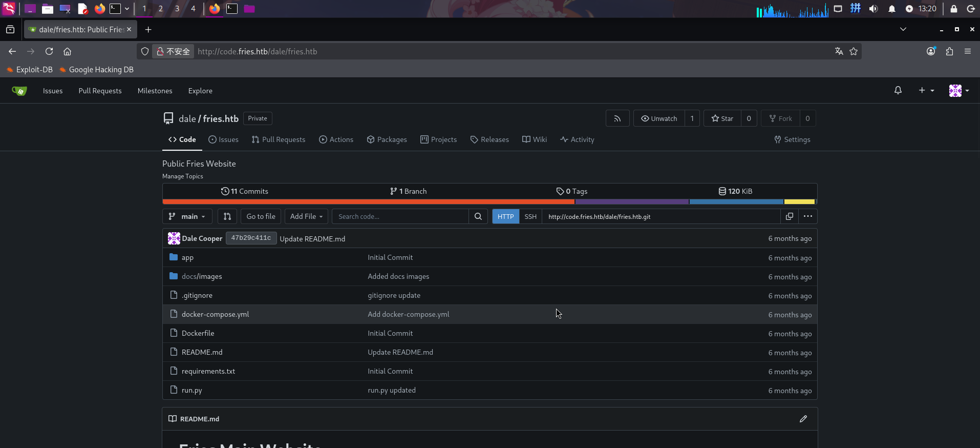Open the create new plus menu
Viewport: 980px width, 448px height.
point(926,90)
